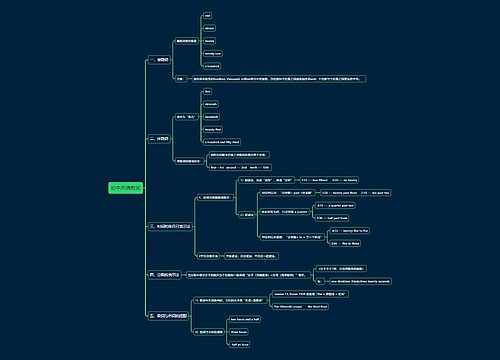Click the 二、序数词 branch node

pos(159,139)
